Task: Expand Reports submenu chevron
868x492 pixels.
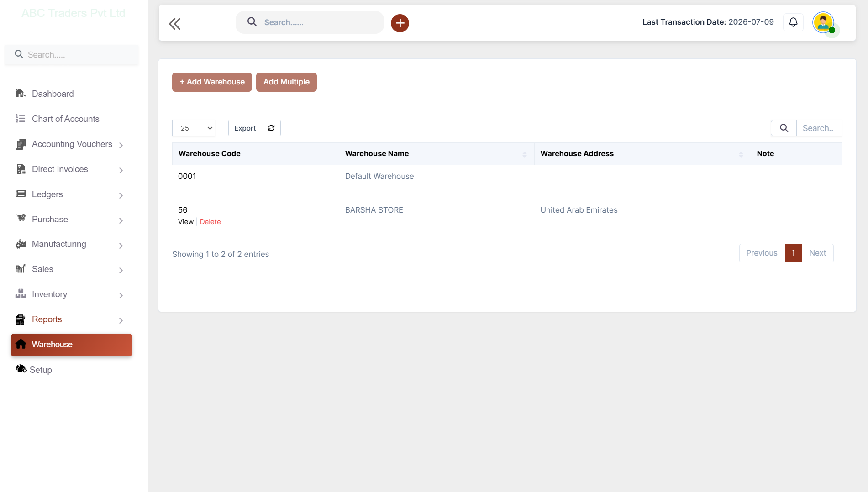Action: pos(121,320)
